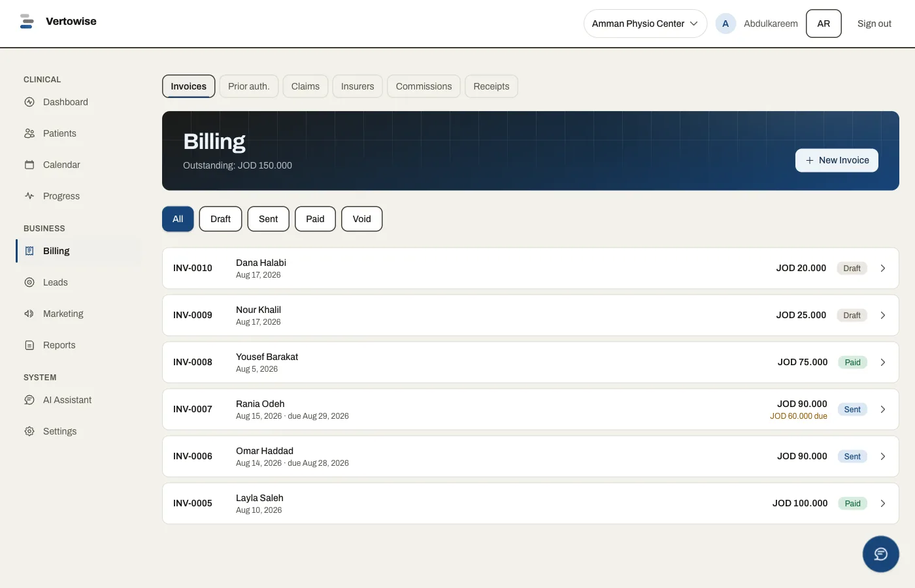Screen dimensions: 915x588
Task: Select the Dana Halabi invoice name
Action: pos(261,263)
